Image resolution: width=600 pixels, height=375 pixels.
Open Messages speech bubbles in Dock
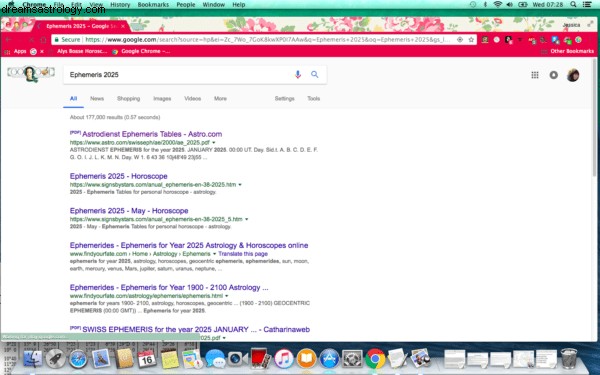pos(215,359)
